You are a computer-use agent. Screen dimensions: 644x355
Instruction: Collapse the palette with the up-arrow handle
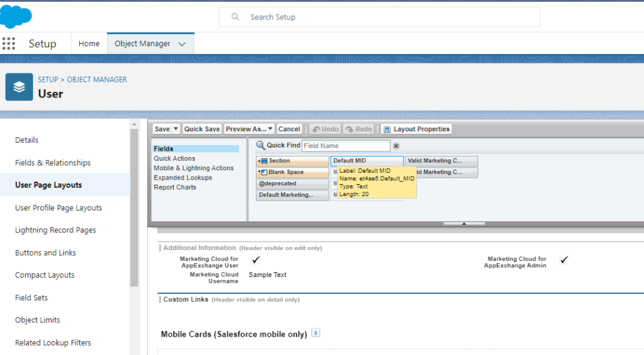point(464,224)
